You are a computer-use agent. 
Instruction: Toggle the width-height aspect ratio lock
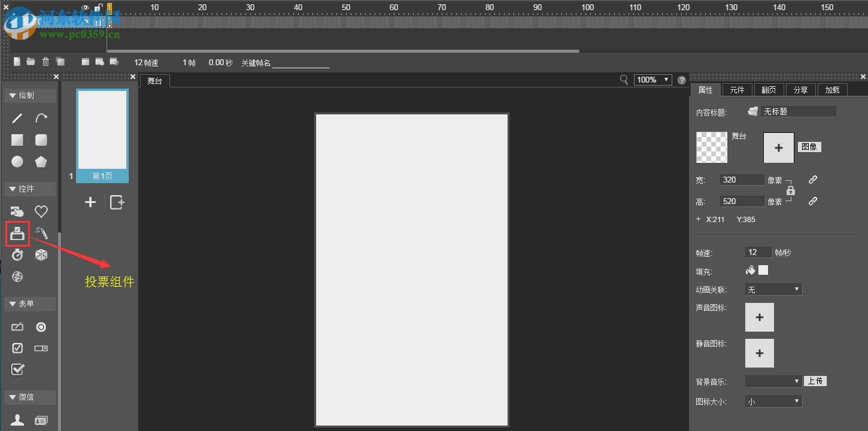[x=791, y=190]
